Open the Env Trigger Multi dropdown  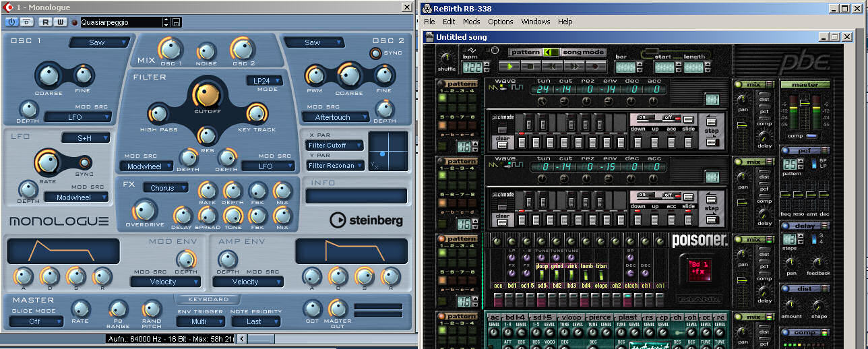200,321
